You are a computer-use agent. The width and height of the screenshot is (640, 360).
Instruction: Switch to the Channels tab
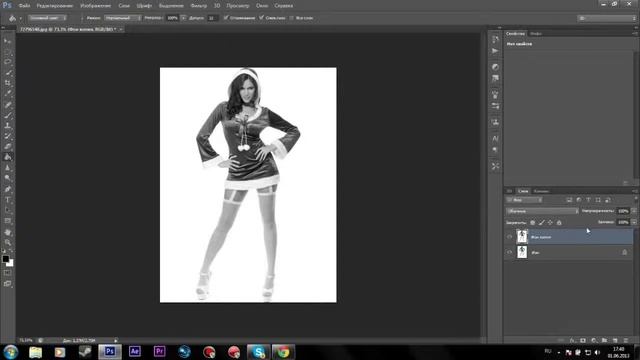pos(541,191)
